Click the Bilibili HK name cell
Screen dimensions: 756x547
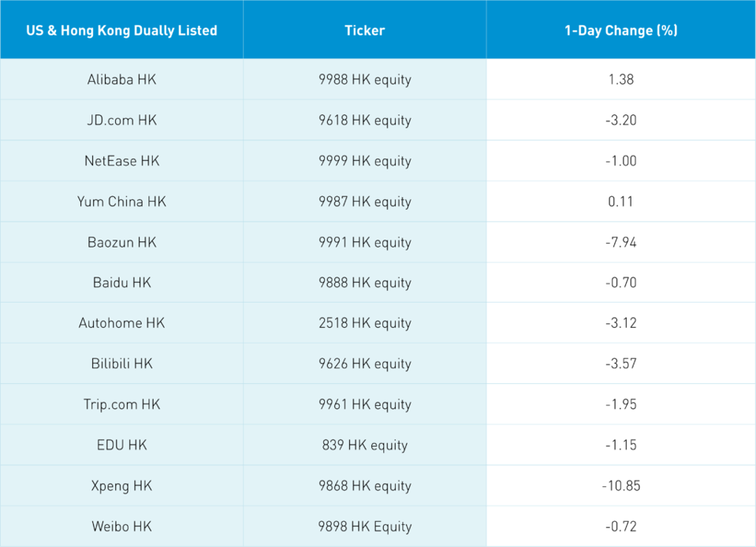tap(121, 364)
